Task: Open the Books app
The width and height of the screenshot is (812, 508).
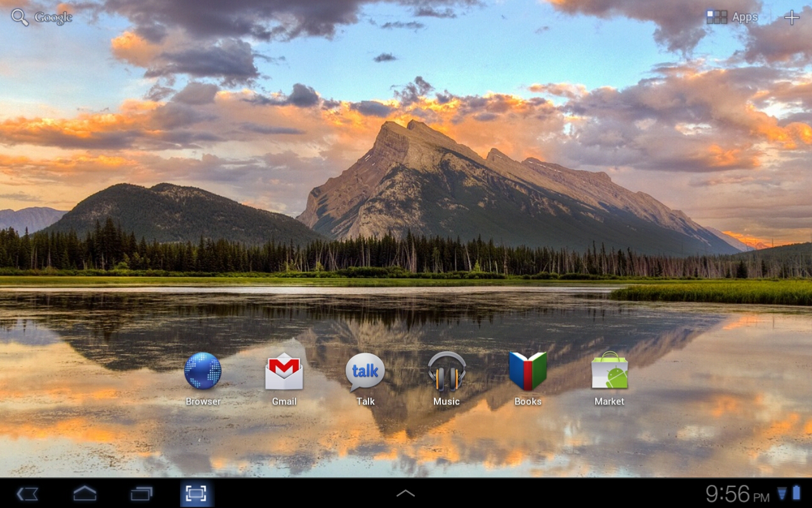Action: [528, 371]
